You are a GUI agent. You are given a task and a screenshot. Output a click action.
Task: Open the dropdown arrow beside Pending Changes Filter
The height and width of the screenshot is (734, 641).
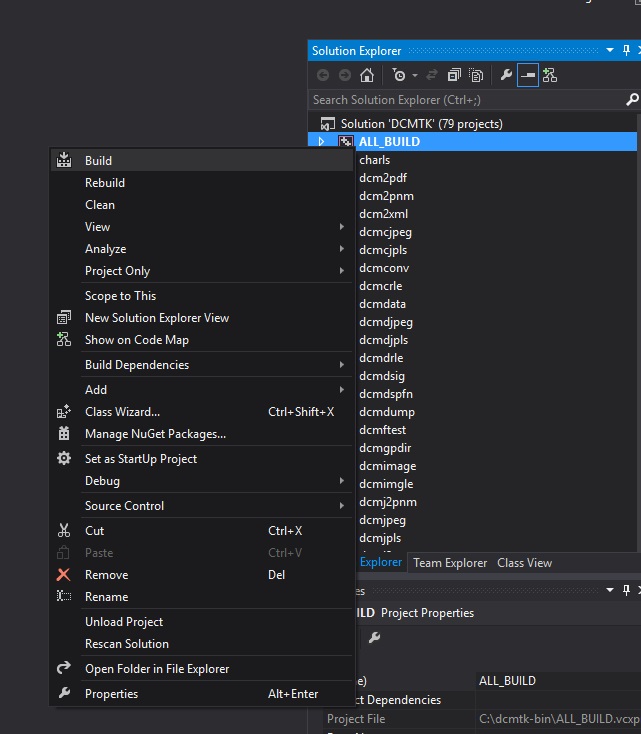(415, 75)
